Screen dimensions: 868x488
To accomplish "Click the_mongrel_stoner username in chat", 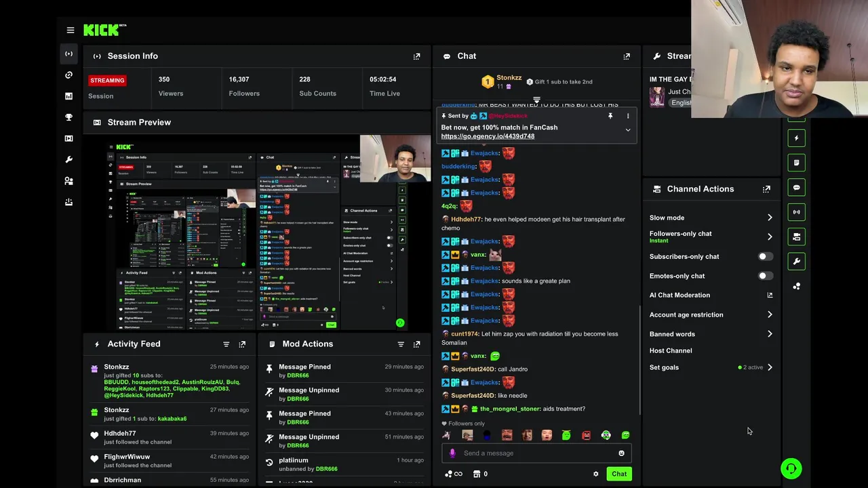I will 511,409.
